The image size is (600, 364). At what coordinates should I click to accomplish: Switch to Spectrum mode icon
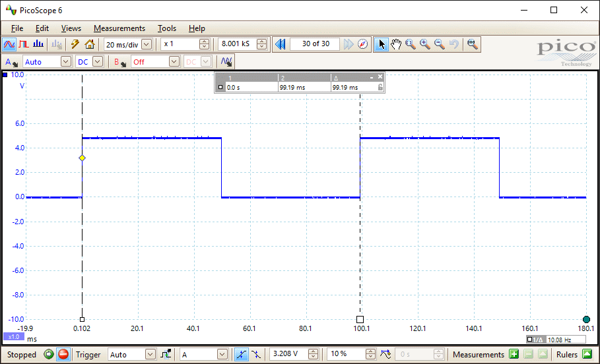coord(38,44)
